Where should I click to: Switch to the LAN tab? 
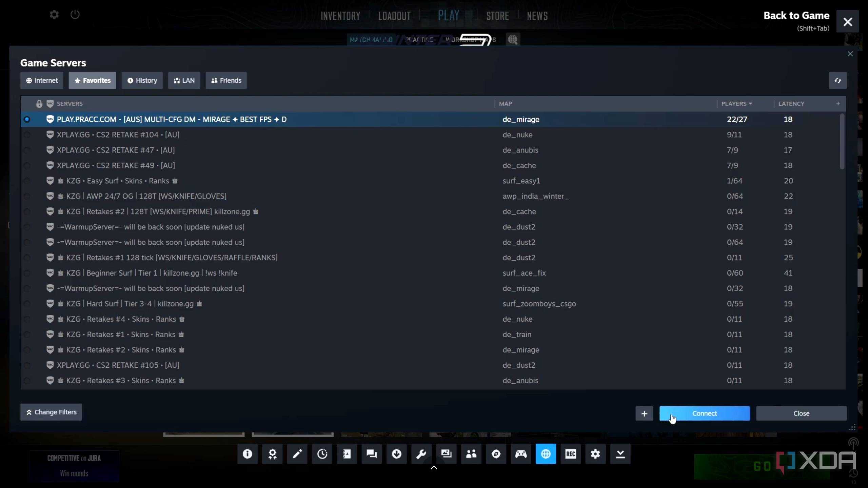(184, 80)
